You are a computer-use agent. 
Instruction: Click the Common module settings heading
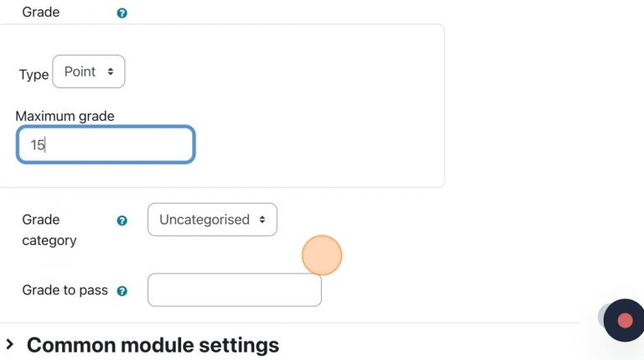153,344
